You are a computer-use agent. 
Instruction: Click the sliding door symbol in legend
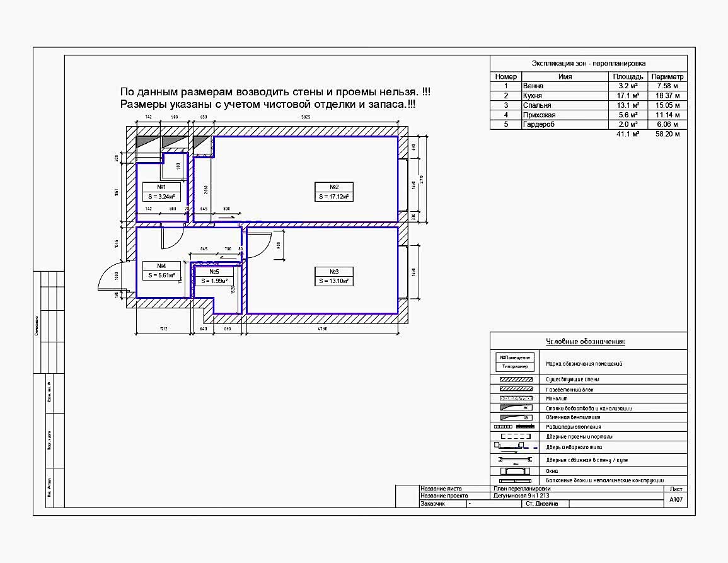[516, 460]
